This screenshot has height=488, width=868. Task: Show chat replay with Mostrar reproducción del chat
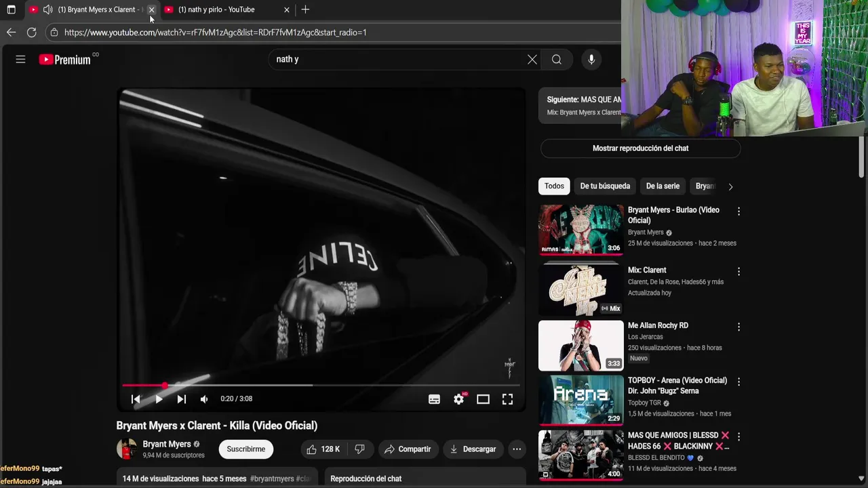[x=640, y=148]
